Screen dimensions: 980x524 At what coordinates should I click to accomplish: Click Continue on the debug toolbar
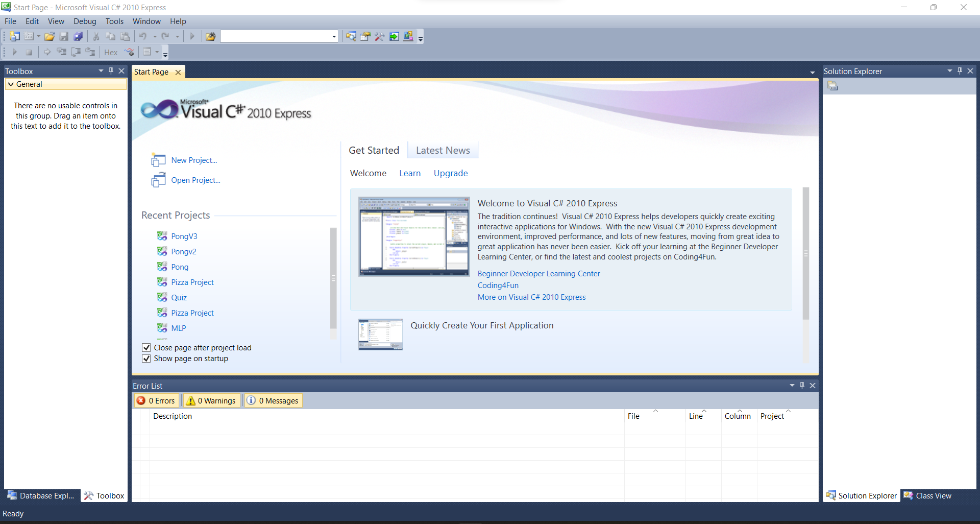(x=14, y=52)
